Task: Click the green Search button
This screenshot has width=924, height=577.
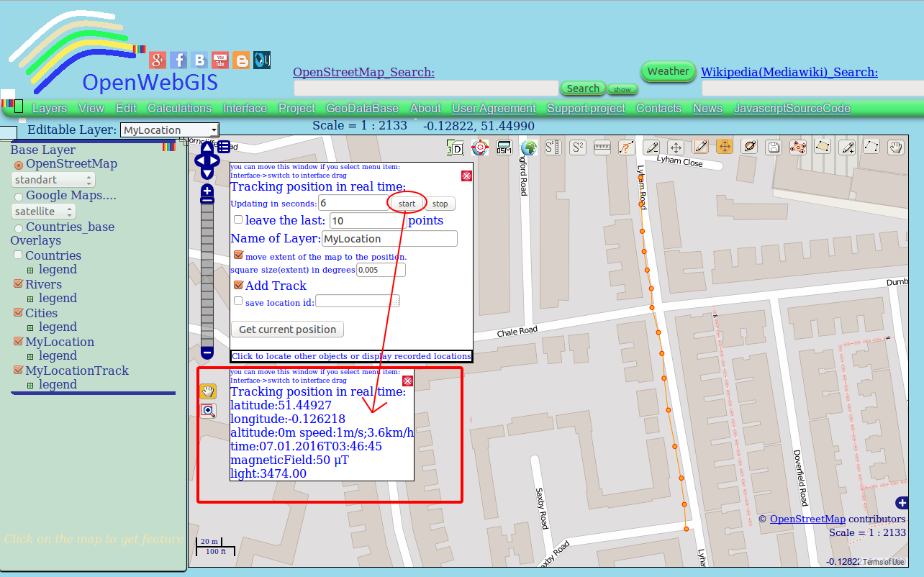Action: click(583, 88)
